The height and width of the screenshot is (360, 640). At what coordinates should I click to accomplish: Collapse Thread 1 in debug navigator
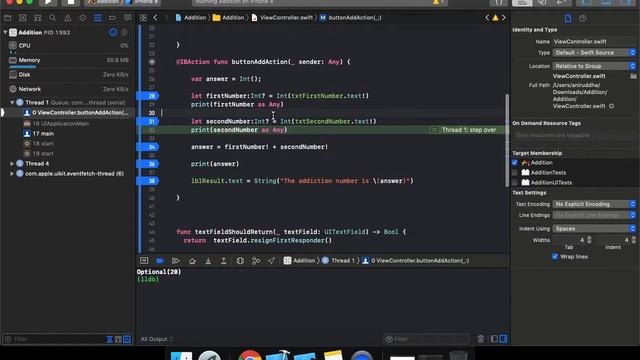click(12, 102)
